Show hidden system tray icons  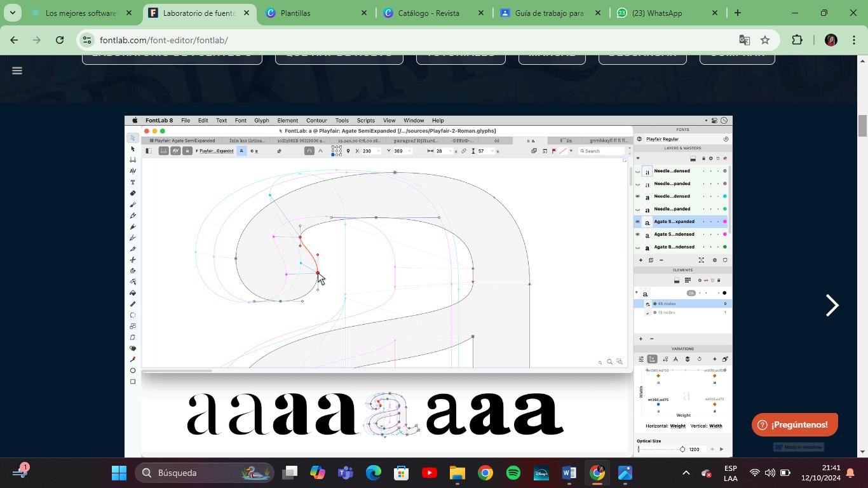coord(686,473)
